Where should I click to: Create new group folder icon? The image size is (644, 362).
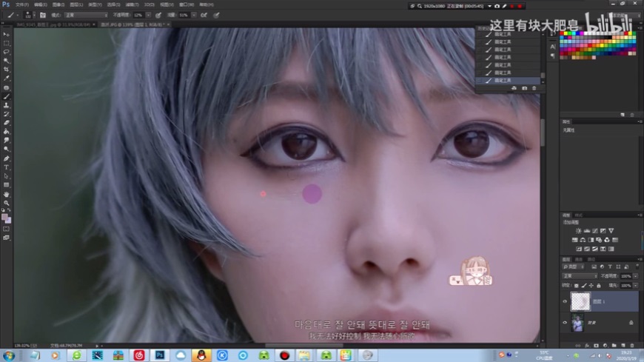tap(614, 346)
